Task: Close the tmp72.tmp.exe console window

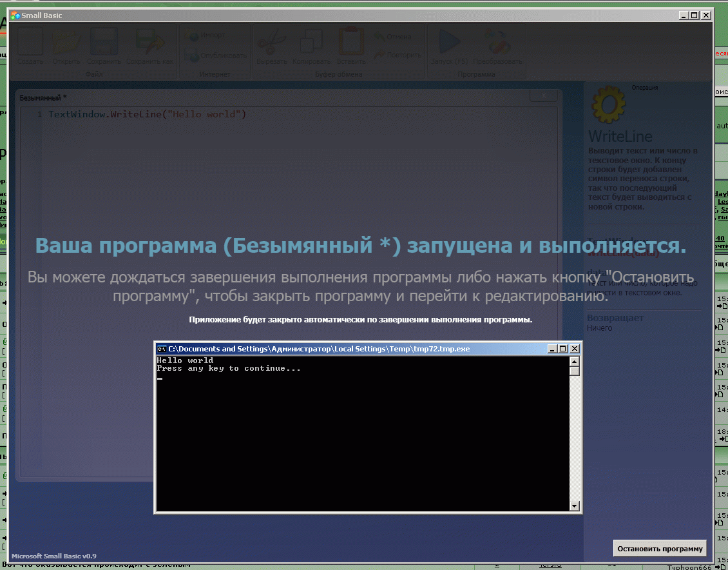Action: click(x=574, y=349)
